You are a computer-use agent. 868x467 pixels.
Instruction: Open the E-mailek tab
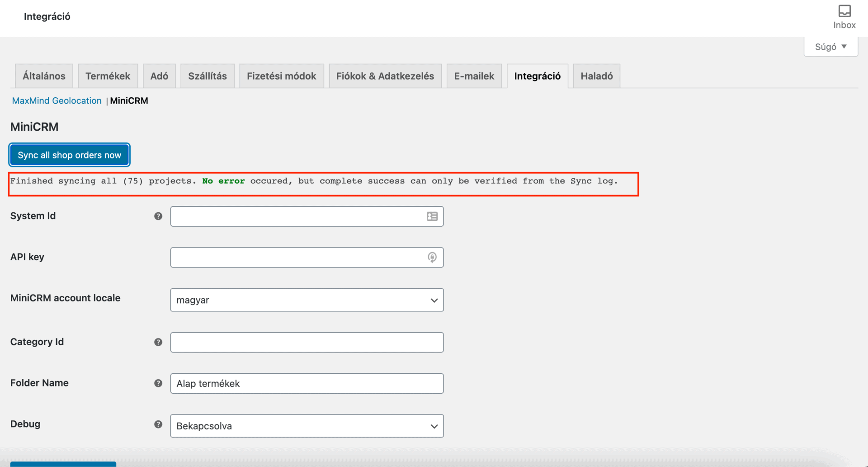coord(474,76)
